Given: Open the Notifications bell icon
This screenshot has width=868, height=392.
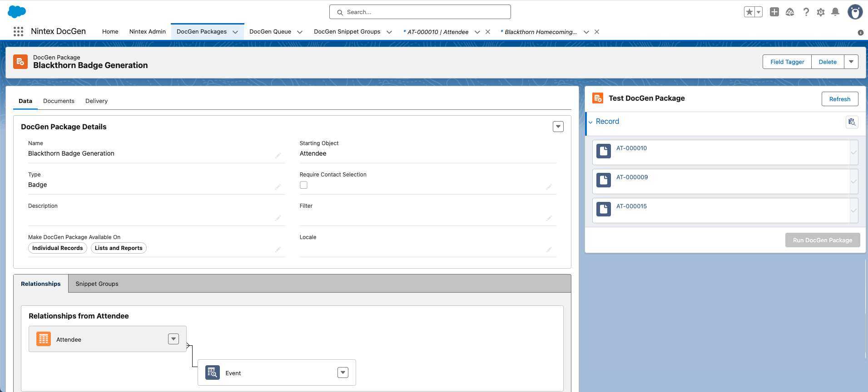Looking at the screenshot, I should point(835,12).
